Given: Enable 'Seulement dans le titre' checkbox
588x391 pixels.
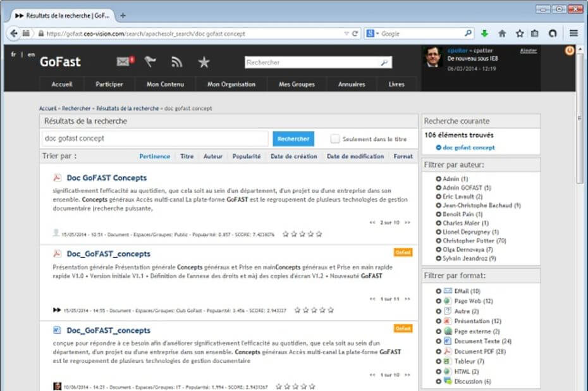Looking at the screenshot, I should click(x=335, y=139).
